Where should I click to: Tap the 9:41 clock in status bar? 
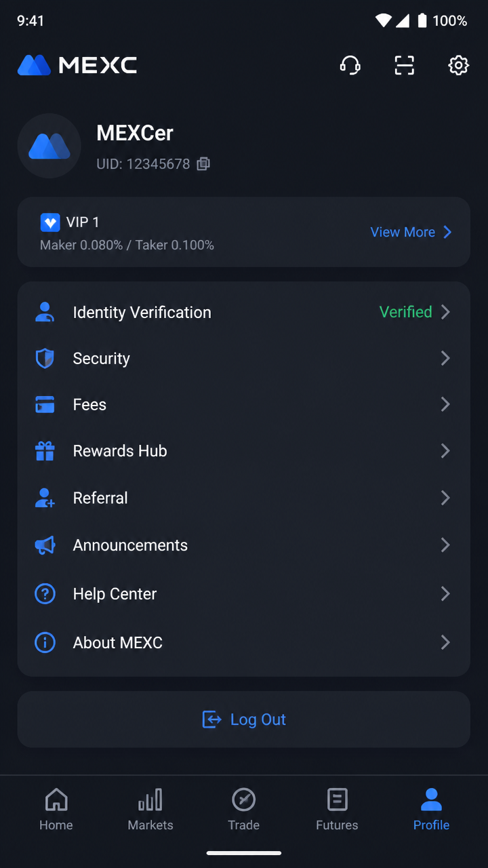(x=30, y=21)
